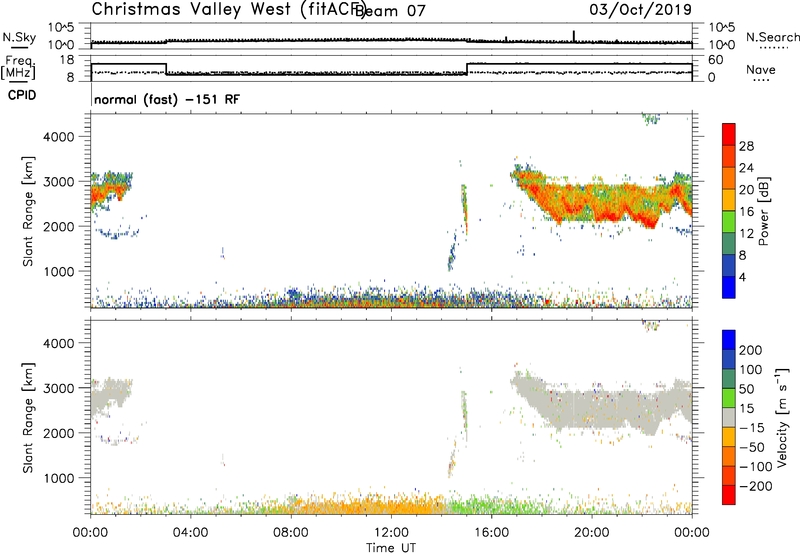Select the 28 label on Power colorbar

point(746,146)
